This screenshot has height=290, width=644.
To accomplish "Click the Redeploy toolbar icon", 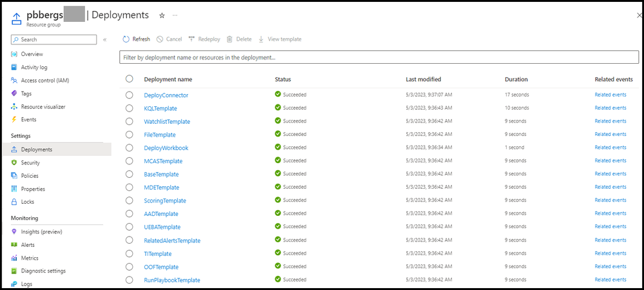I will (x=191, y=39).
